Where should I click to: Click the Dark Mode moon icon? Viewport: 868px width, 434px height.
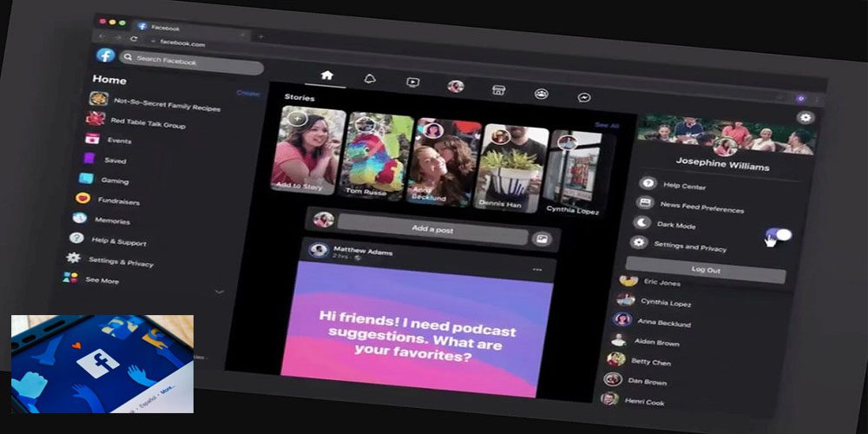[x=642, y=222]
